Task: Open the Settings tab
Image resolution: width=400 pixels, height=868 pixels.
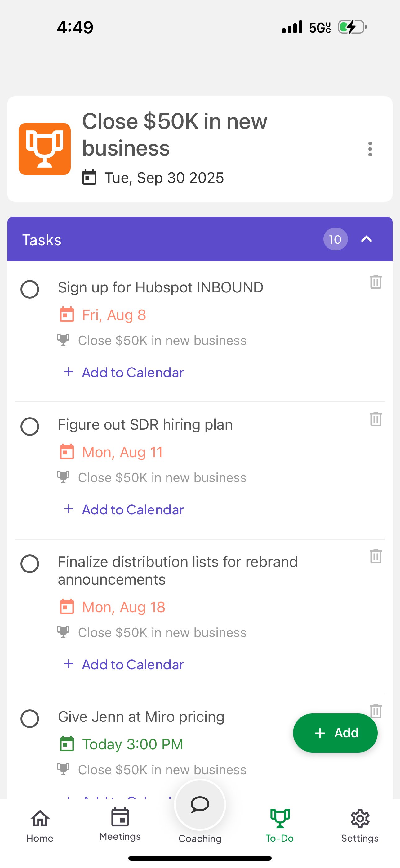Action: click(360, 825)
